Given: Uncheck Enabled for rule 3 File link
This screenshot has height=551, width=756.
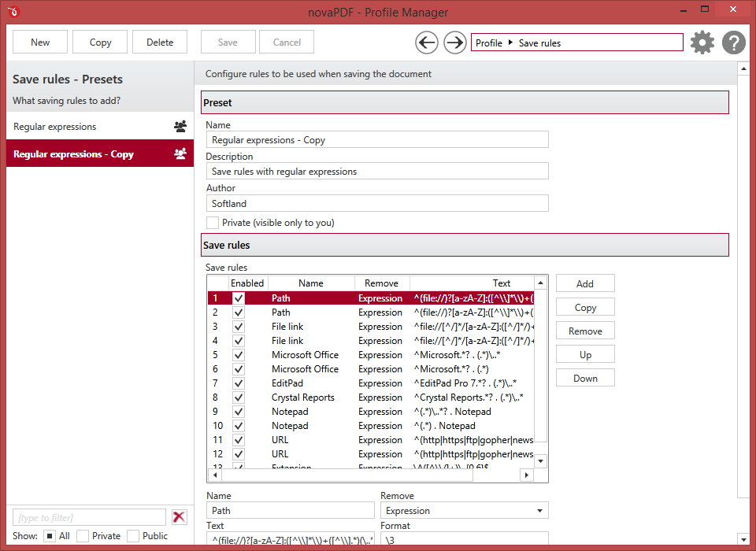Looking at the screenshot, I should click(x=238, y=327).
